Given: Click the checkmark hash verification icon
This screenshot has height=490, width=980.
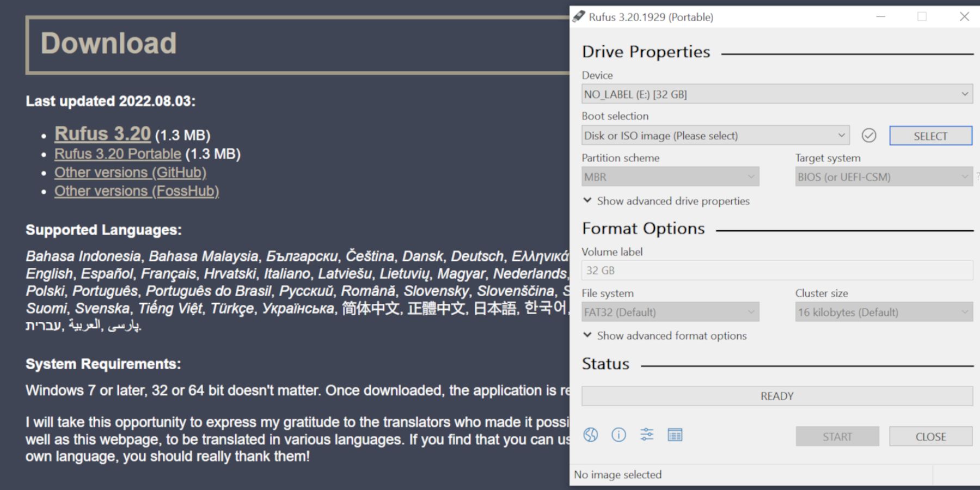Looking at the screenshot, I should pyautogui.click(x=869, y=136).
